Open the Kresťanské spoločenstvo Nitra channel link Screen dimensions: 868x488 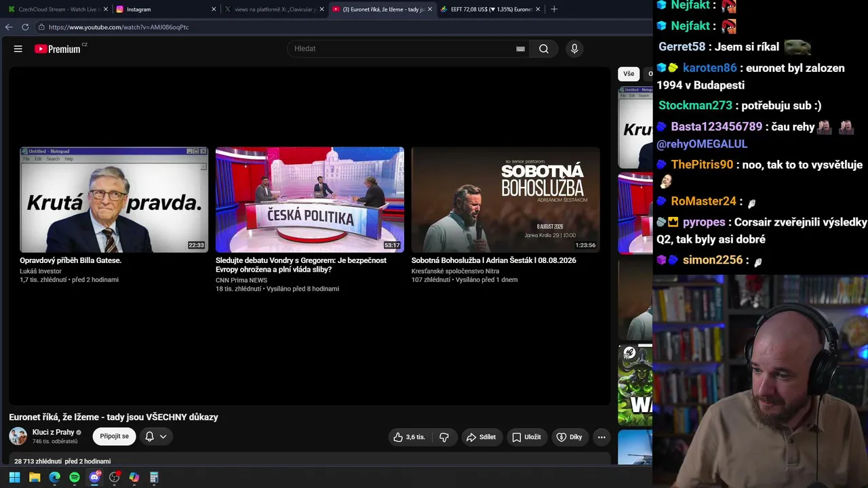pyautogui.click(x=455, y=271)
